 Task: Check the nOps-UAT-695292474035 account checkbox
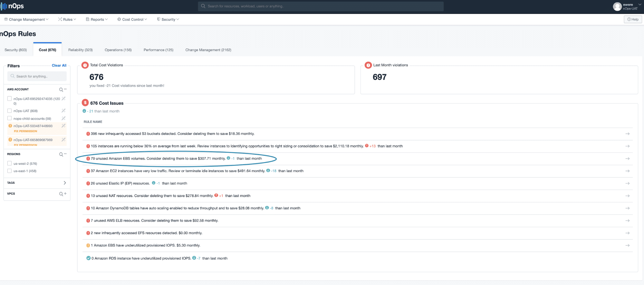tap(9, 99)
